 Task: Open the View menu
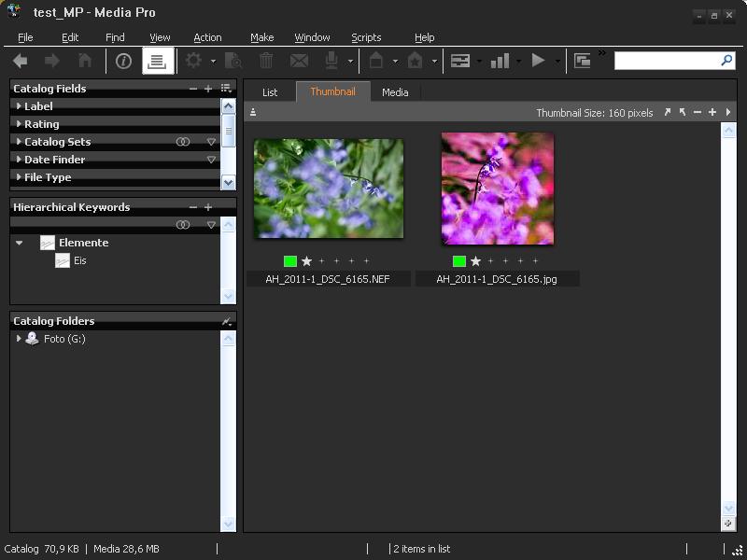[160, 37]
